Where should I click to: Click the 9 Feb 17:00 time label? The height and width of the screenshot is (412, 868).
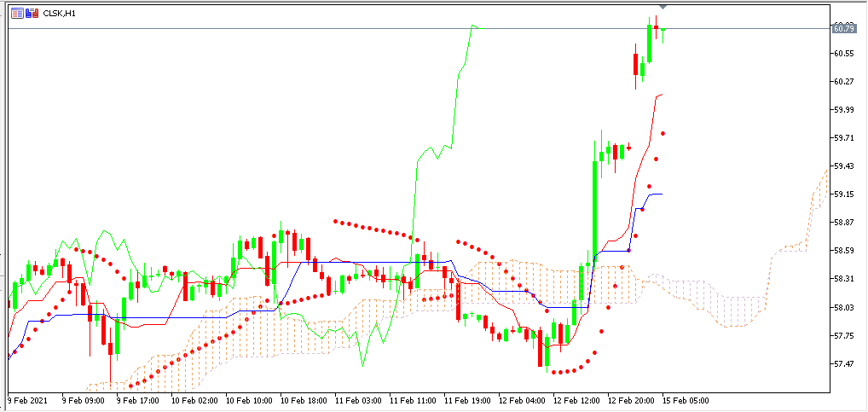136,399
